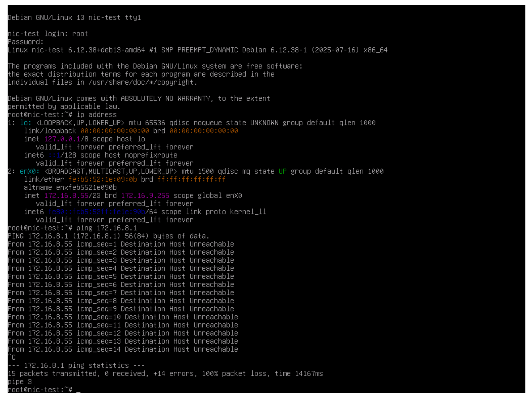Click the 'nic-test login: root' line
The image size is (532, 400).
[48, 34]
